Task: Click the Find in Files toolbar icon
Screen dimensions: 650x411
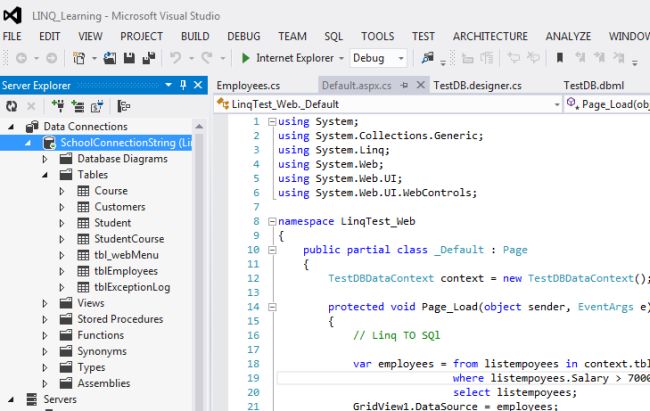Action: (427, 58)
